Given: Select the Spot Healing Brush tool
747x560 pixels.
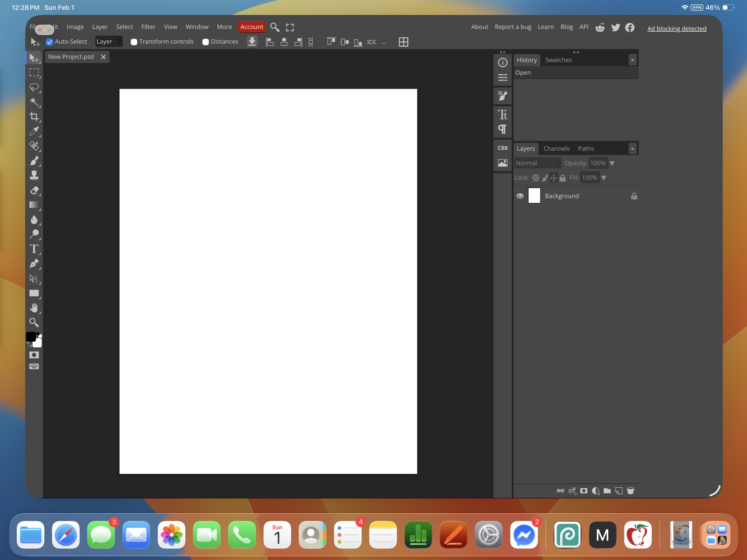Looking at the screenshot, I should coord(34,146).
